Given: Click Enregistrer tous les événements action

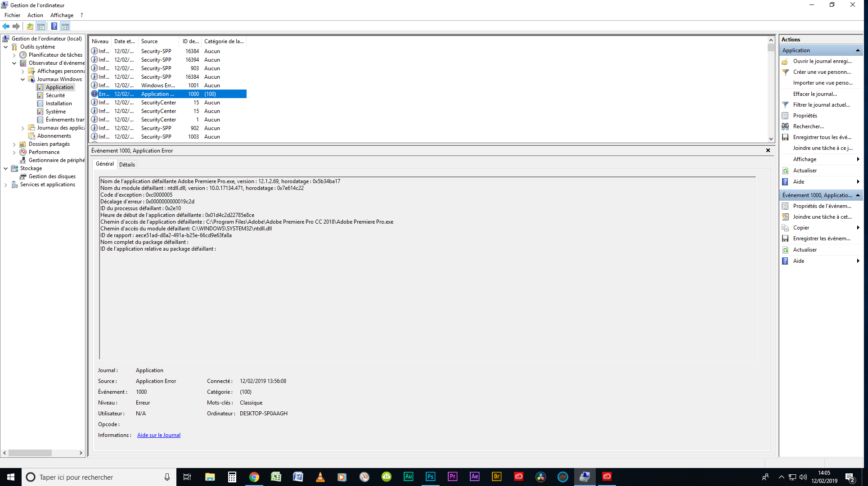Looking at the screenshot, I should 822,137.
